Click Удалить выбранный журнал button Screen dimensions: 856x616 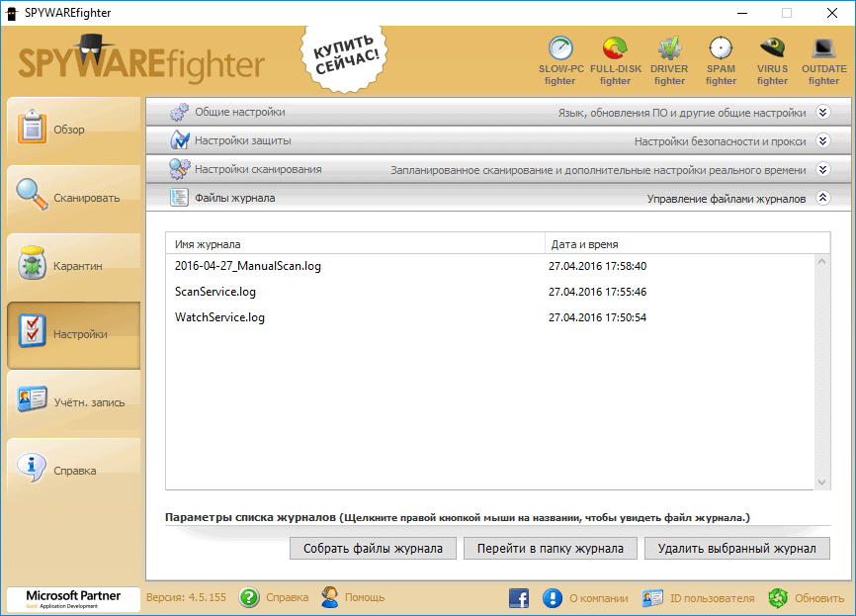click(737, 549)
